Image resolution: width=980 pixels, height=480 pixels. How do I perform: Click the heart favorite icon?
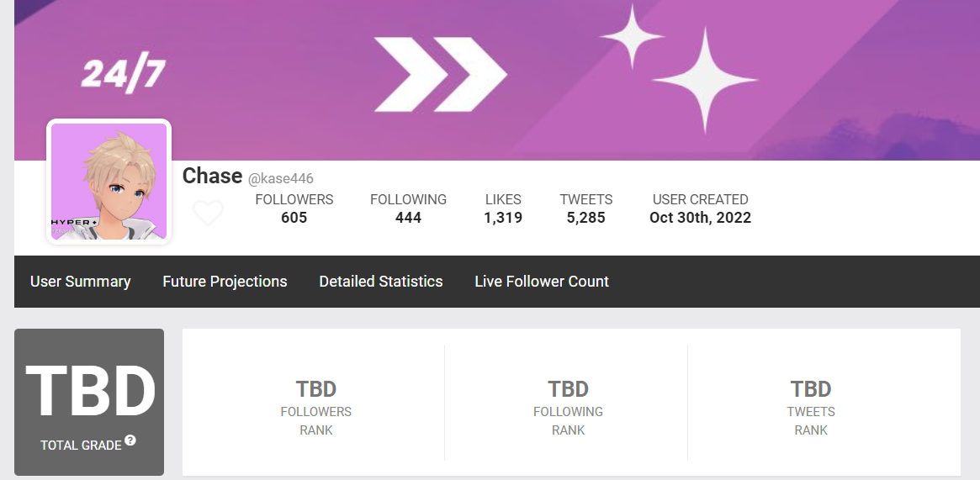[208, 213]
